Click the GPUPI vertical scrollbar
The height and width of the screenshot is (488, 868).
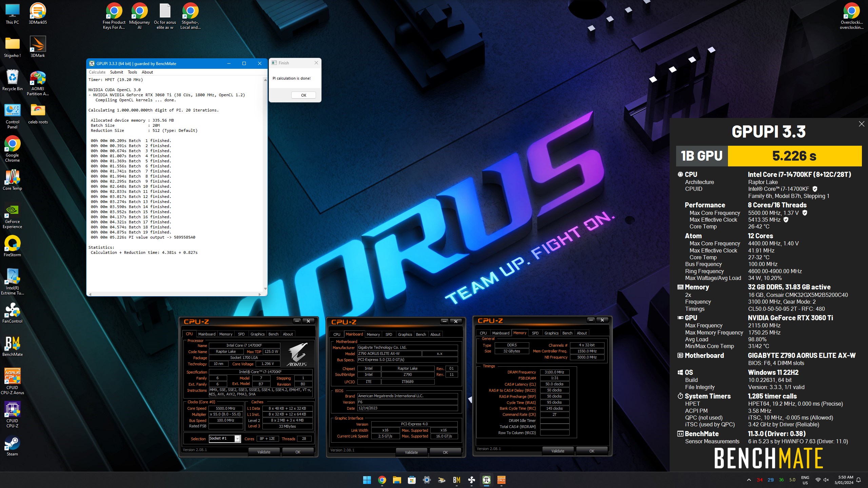click(x=265, y=184)
